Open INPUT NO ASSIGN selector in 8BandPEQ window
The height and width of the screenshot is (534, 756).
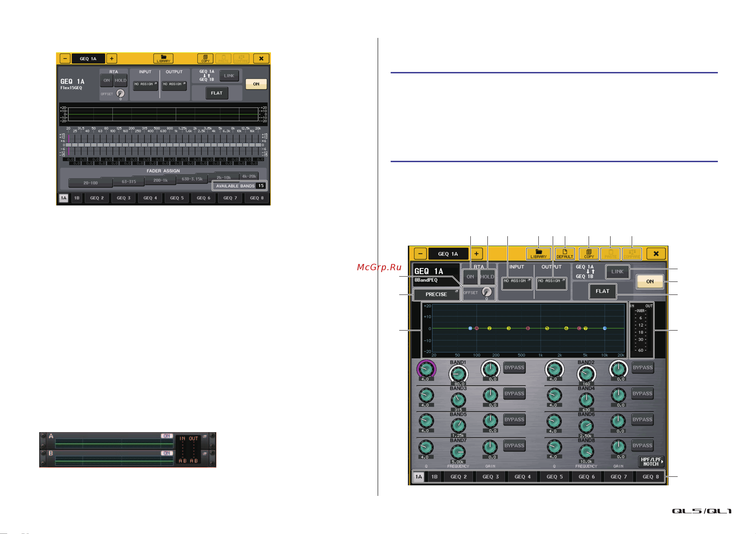tap(517, 283)
